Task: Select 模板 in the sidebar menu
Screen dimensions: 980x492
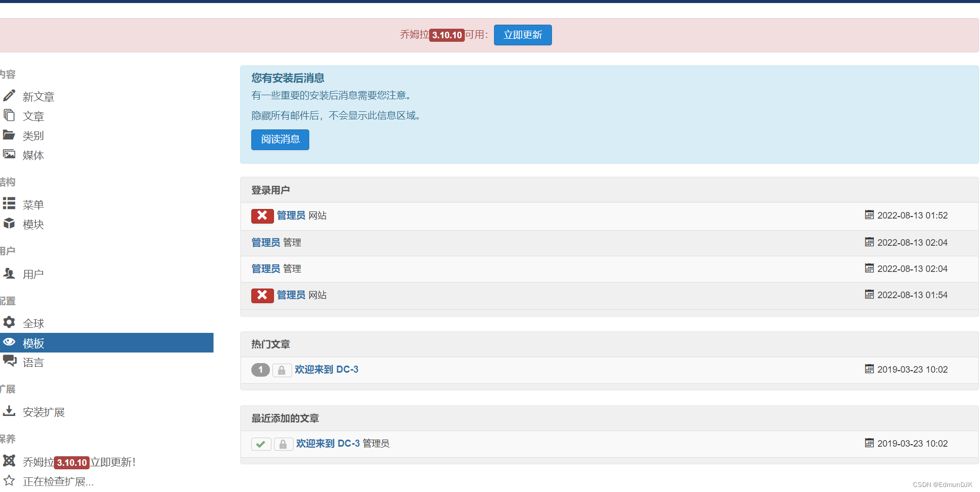Action: click(33, 343)
